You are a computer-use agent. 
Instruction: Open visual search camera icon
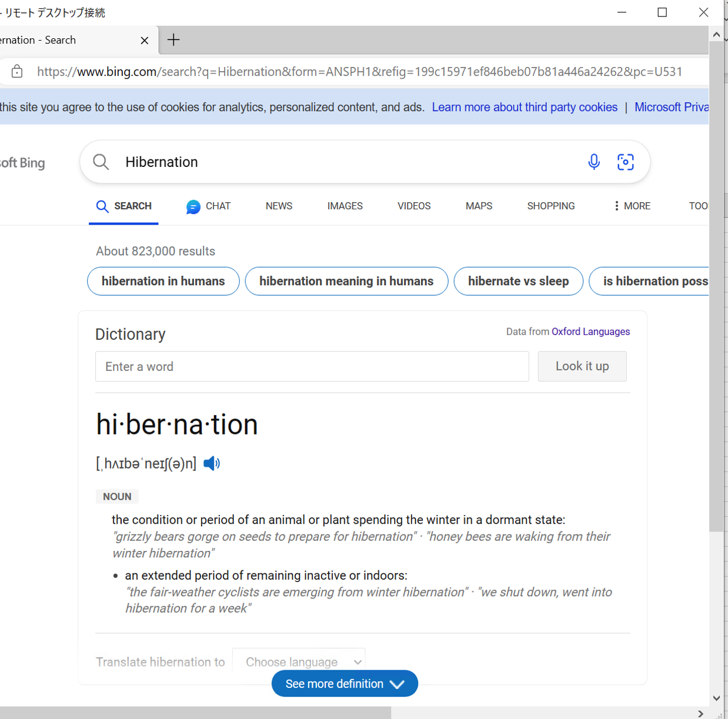[625, 162]
